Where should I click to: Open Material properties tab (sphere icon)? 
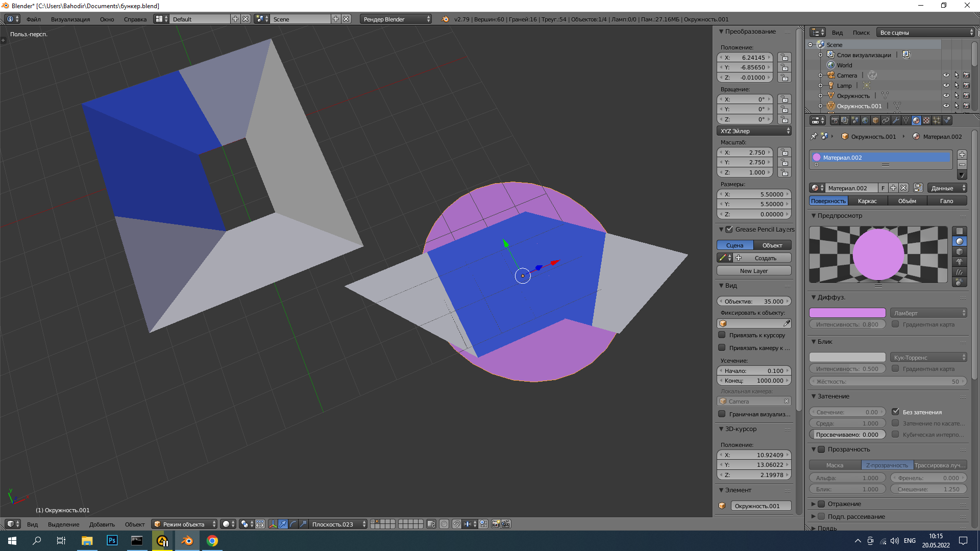(916, 120)
